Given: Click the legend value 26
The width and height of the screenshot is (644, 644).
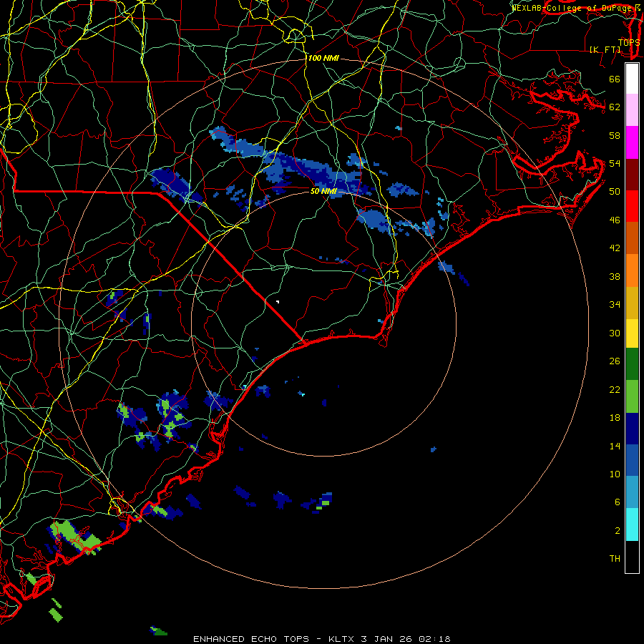Looking at the screenshot, I should coord(615,361).
